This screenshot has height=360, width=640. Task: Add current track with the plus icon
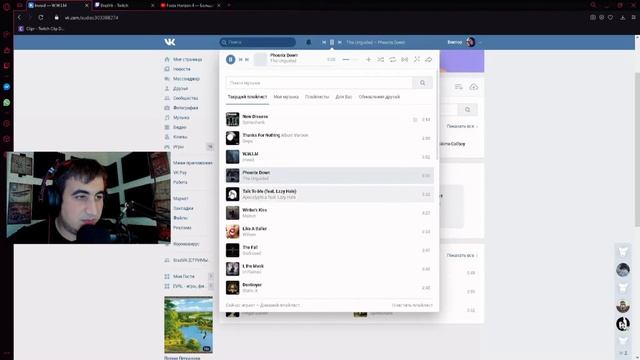369,60
